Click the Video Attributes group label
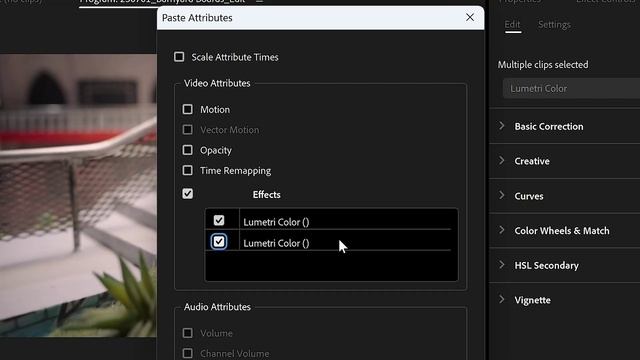Screen dimensions: 640x360 click(217, 83)
